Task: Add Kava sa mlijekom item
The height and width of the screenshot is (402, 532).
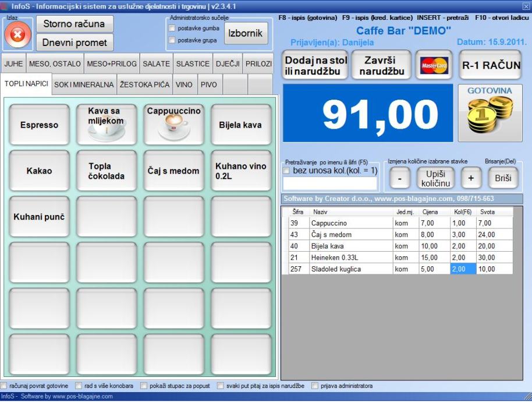Action: 107,124
